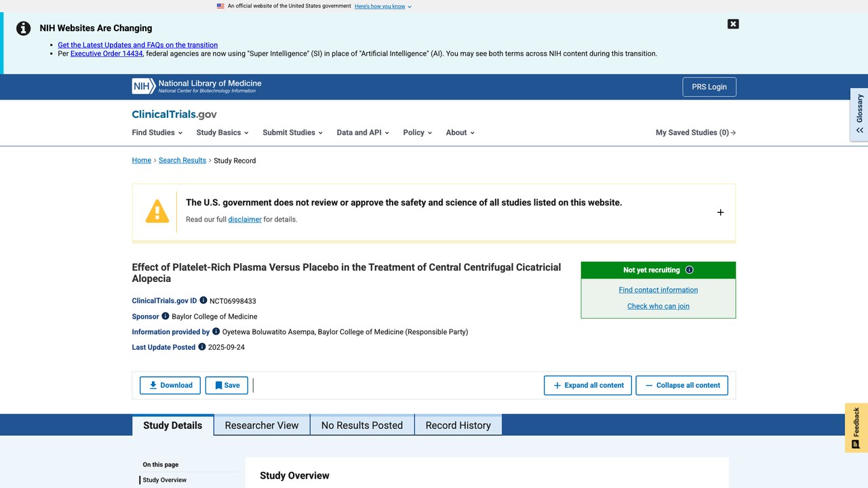
Task: Click the info icon next to Last Update Posted
Action: click(x=201, y=347)
